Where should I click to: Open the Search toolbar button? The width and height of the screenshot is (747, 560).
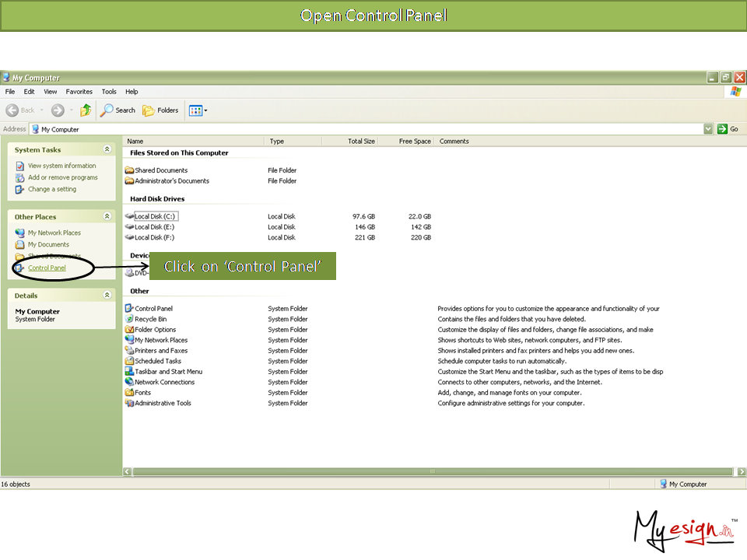118,110
